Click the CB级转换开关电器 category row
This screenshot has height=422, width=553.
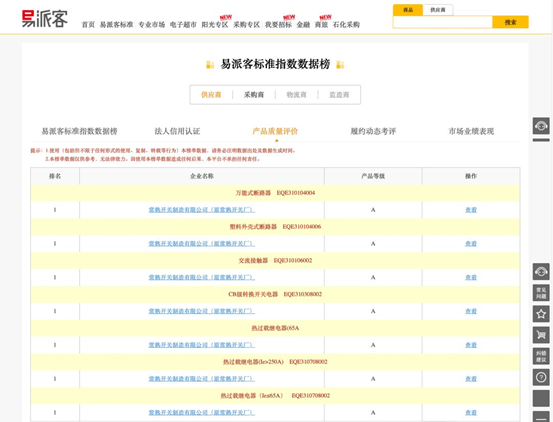(x=275, y=294)
